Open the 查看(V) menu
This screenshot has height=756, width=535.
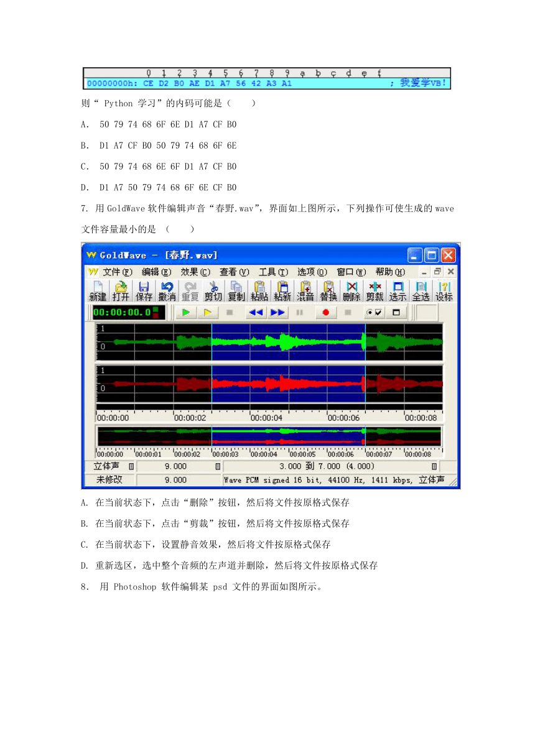(234, 272)
